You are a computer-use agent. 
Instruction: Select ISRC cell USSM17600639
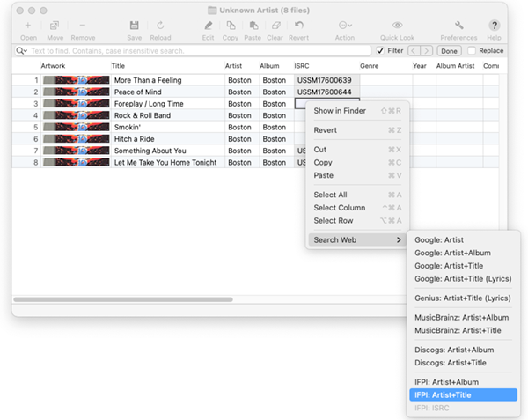pos(327,80)
